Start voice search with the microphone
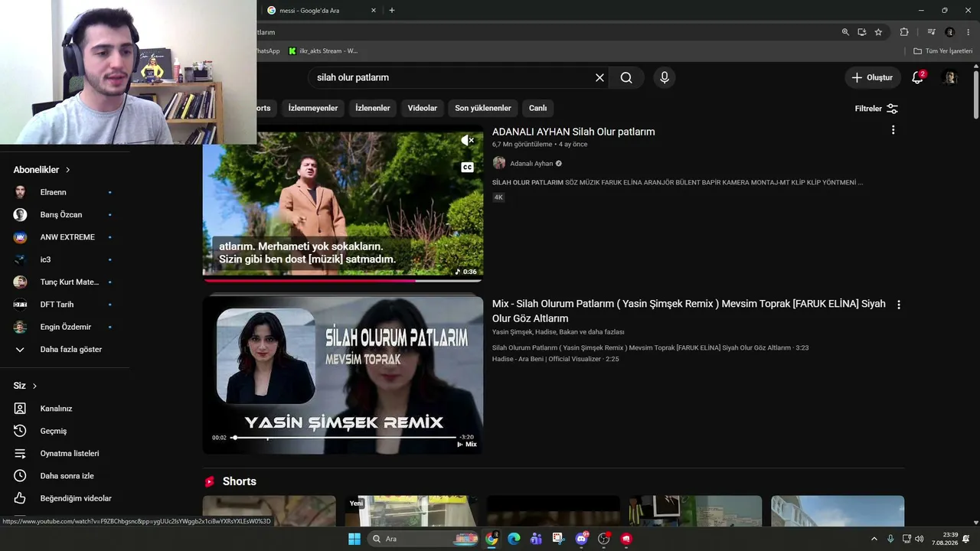 [665, 77]
